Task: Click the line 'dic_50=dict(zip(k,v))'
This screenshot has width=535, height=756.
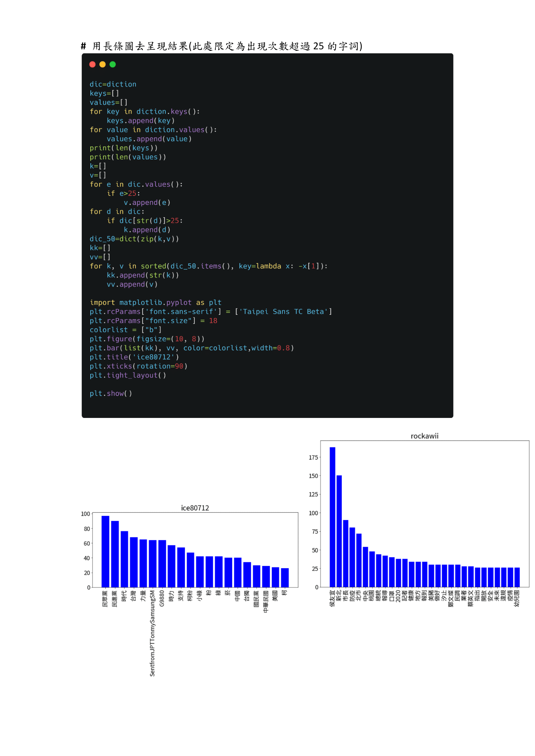Action: point(135,239)
